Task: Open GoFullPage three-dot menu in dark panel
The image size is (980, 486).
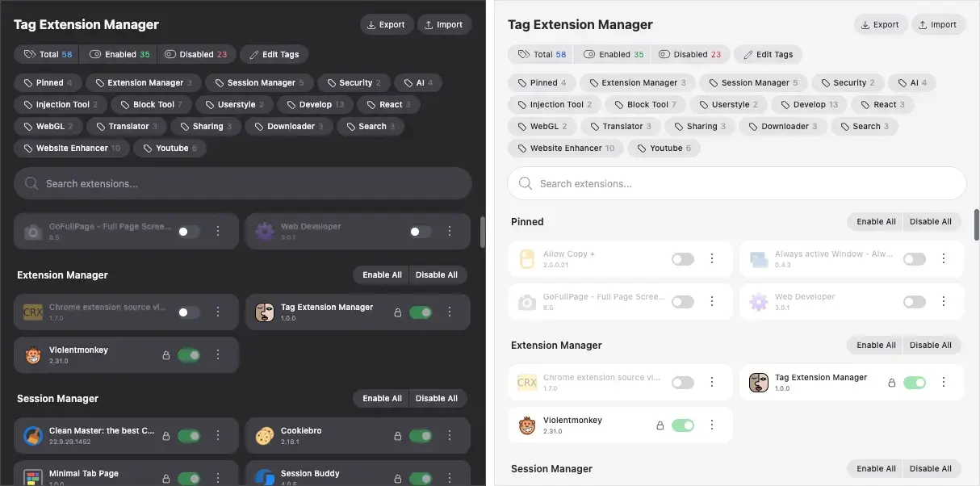Action: (x=218, y=232)
